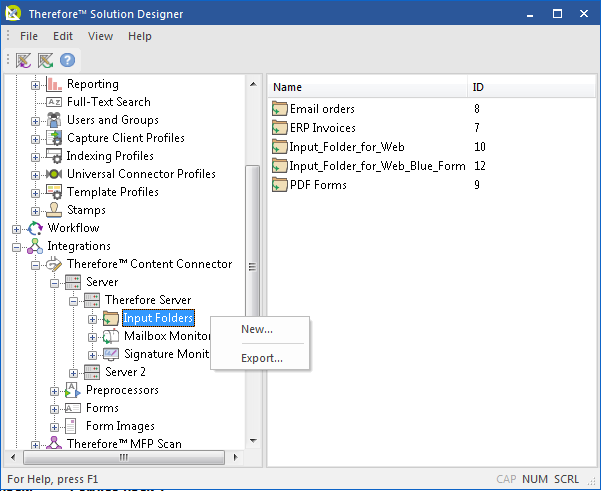Expand the Users and Groups node

click(x=35, y=121)
